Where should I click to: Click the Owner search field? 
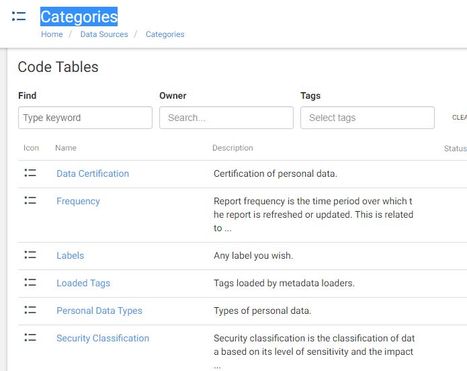[x=226, y=118]
